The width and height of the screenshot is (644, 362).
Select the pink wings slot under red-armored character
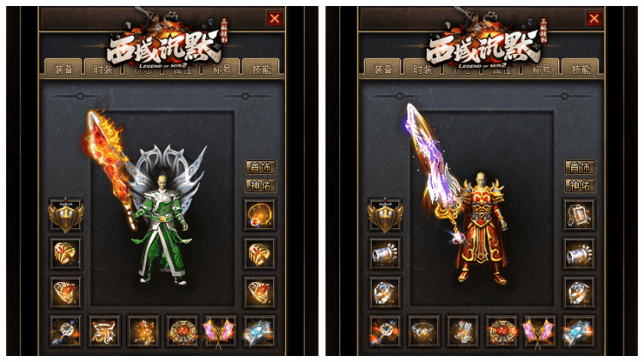click(539, 331)
